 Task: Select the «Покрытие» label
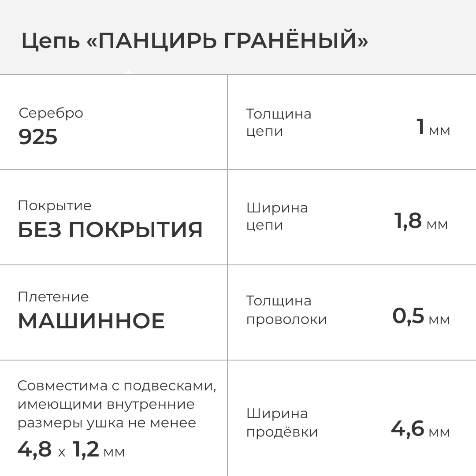55,206
